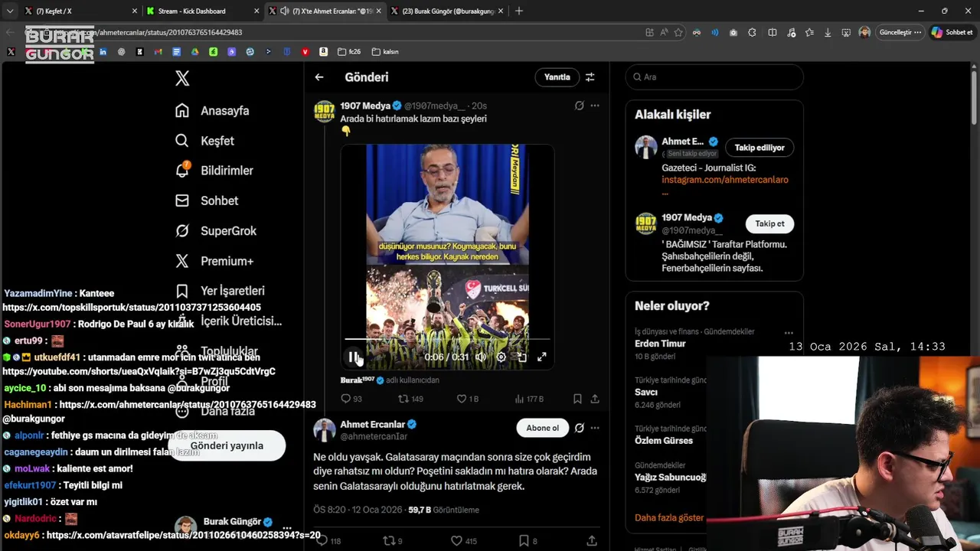Open the X bookmark at the start of the bookmarks bar
Image resolution: width=980 pixels, height=551 pixels.
11,51
